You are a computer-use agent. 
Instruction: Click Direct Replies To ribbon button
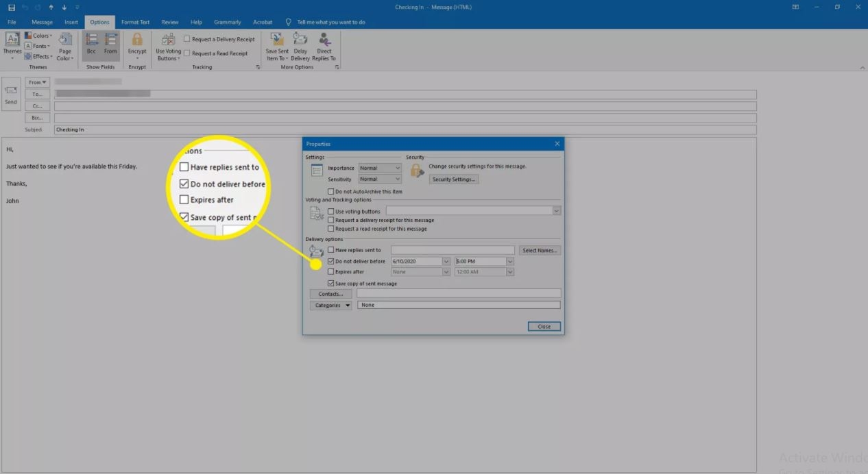[324, 47]
